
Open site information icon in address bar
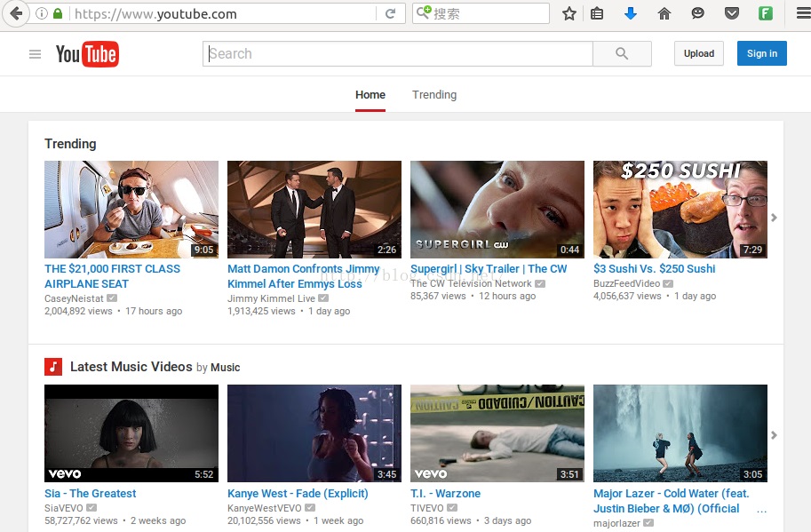pyautogui.click(x=42, y=13)
